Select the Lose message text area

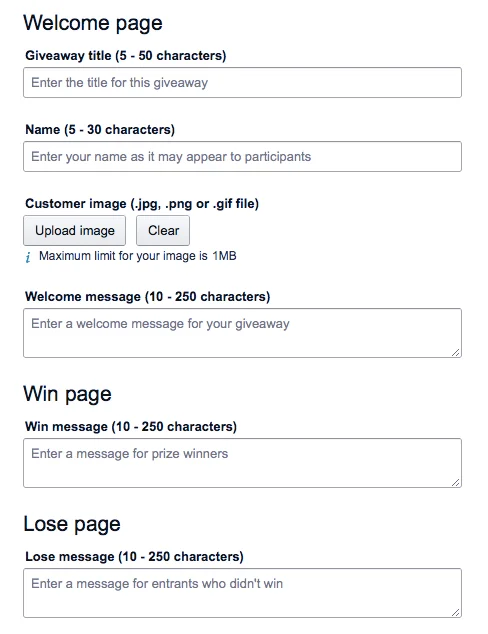[x=242, y=593]
